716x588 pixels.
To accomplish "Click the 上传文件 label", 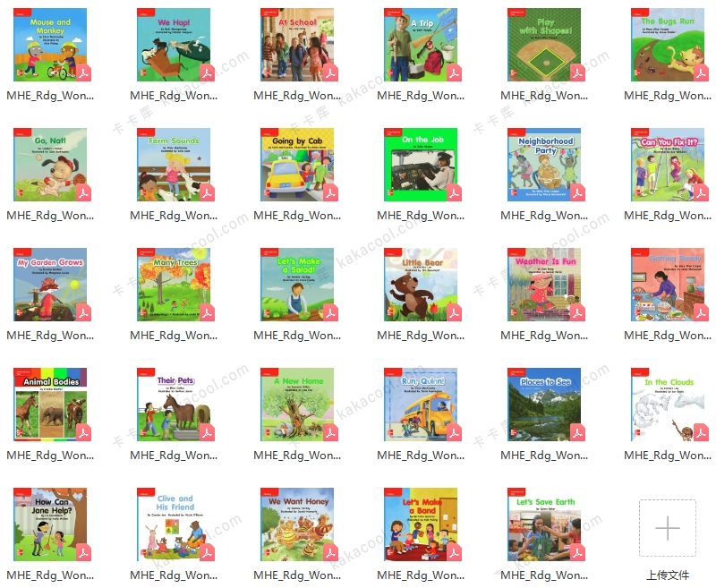I will (668, 575).
